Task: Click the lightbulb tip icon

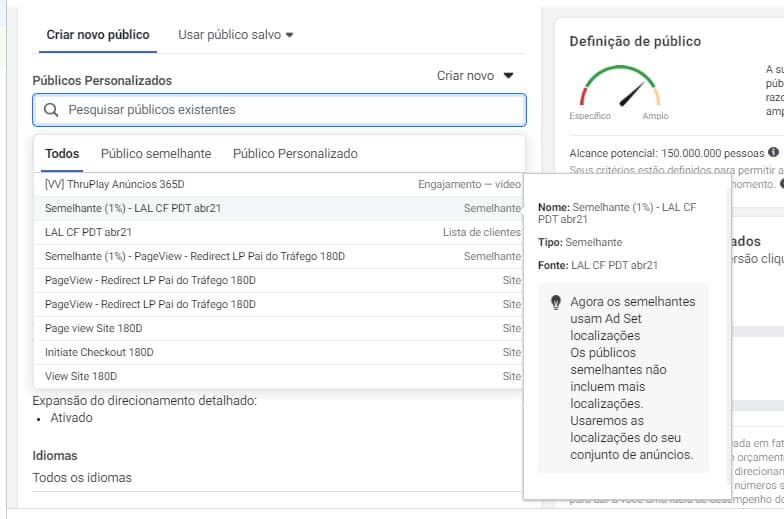Action: pos(556,302)
